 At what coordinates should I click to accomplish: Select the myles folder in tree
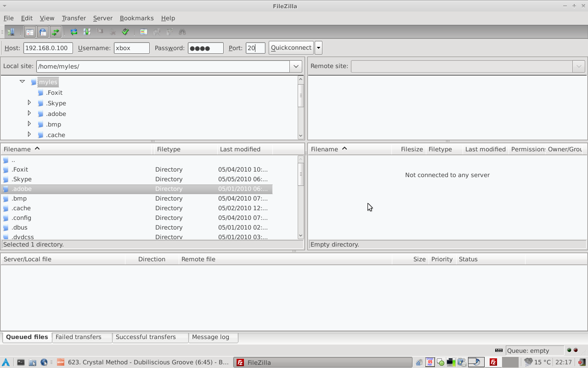pos(48,82)
